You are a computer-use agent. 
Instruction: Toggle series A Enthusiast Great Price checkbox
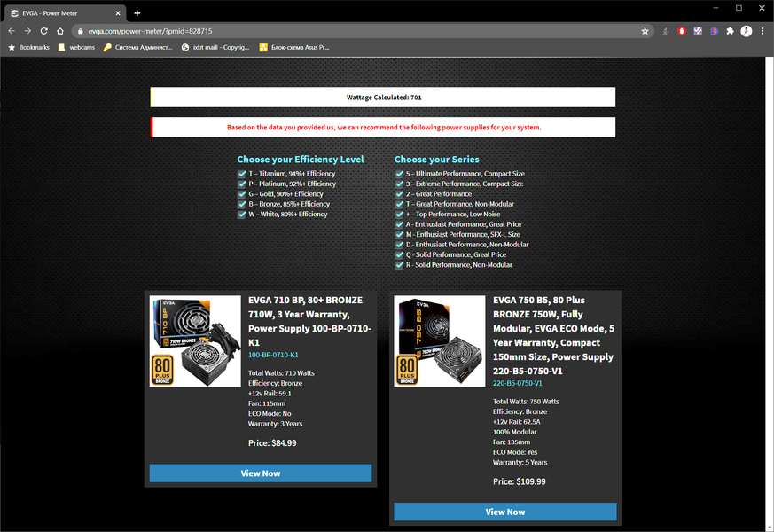click(x=399, y=224)
